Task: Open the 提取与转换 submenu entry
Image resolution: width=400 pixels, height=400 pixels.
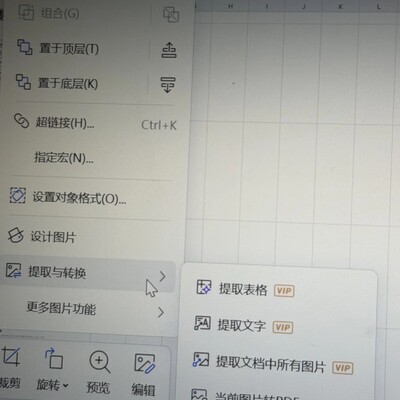Action: pos(87,273)
